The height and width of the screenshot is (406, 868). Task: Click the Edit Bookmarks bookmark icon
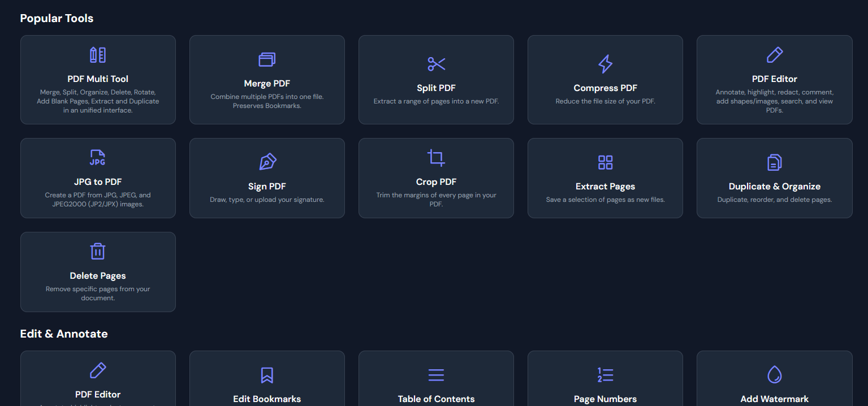[x=267, y=375]
